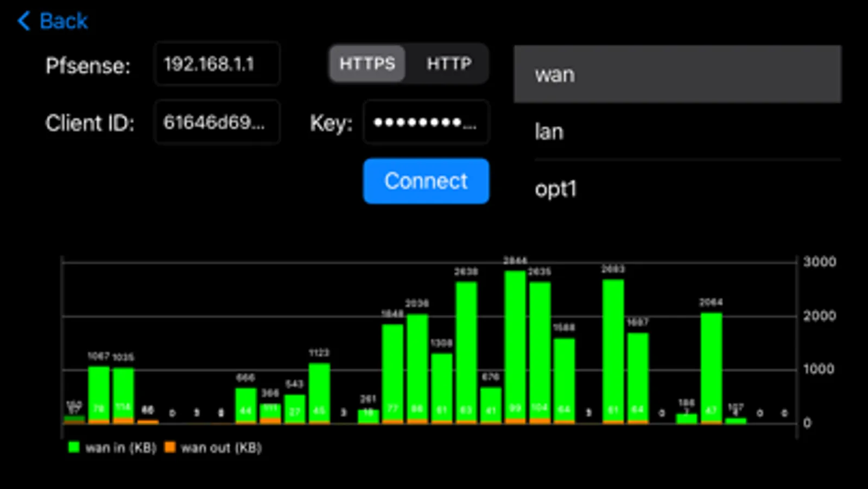Click the blue Connect button
The height and width of the screenshot is (489, 868).
tap(426, 181)
